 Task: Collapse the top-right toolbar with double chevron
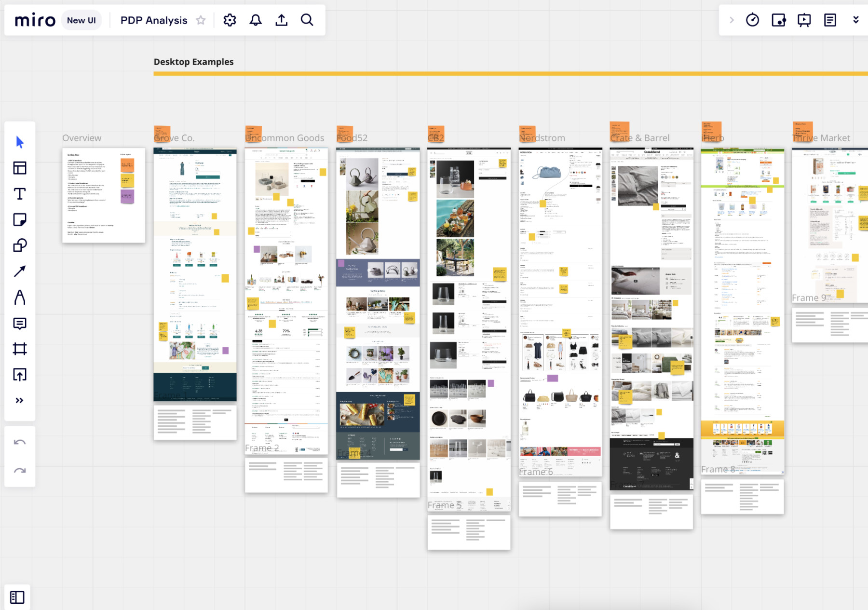click(856, 20)
